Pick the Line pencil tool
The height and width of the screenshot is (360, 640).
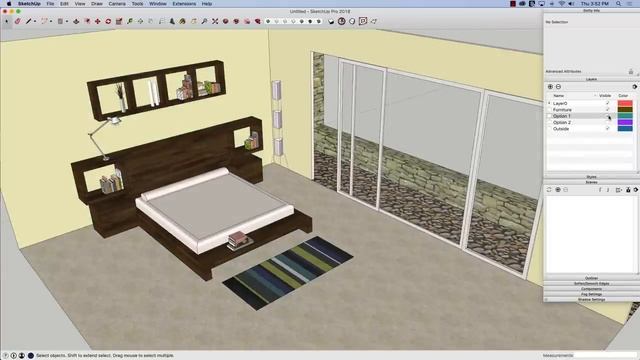click(29, 21)
